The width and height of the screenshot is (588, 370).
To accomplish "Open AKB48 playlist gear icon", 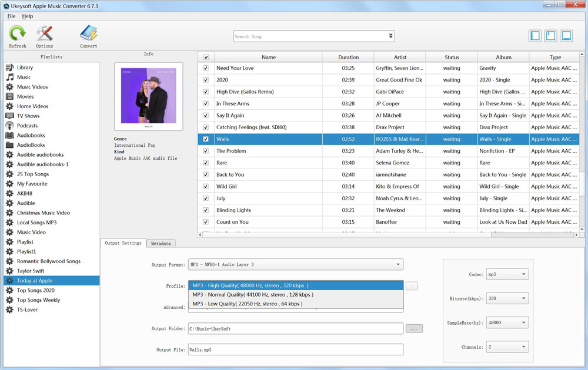I will pyautogui.click(x=10, y=194).
